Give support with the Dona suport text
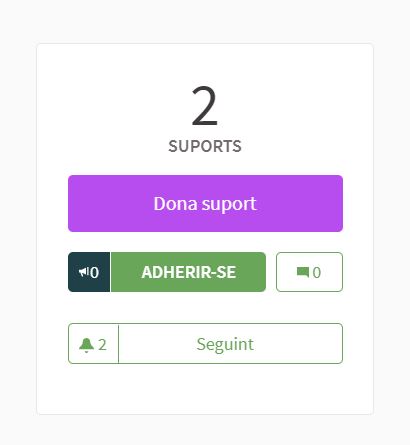The height and width of the screenshot is (445, 410). 205,204
